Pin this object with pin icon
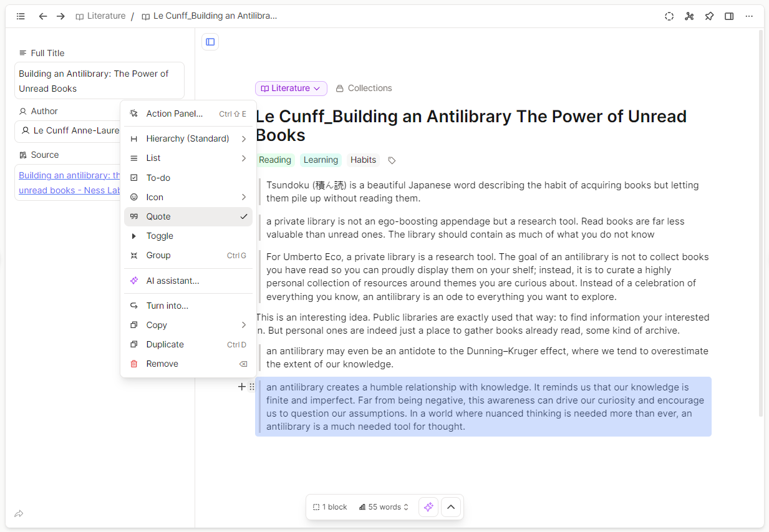Image resolution: width=769 pixels, height=532 pixels. 709,16
